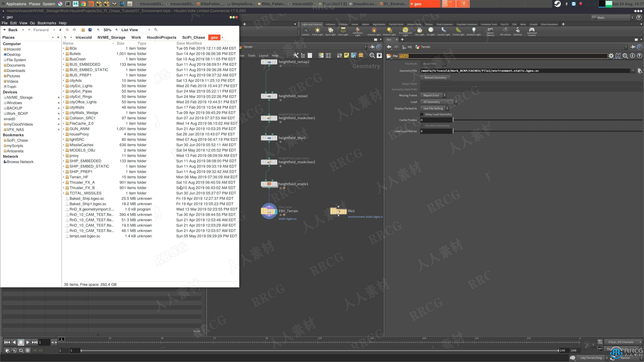644x362 pixels.
Task: Click Reload Geometry button
Action: coord(435,77)
